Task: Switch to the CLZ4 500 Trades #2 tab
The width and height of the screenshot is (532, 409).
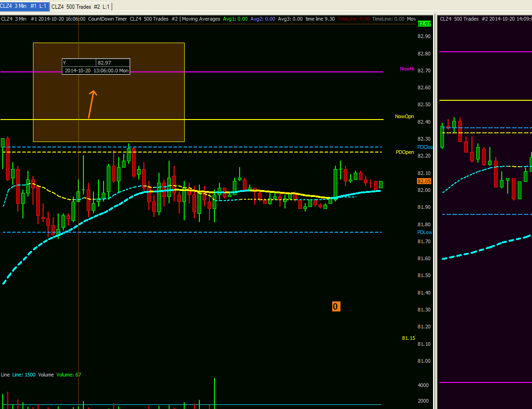Action: click(x=81, y=6)
